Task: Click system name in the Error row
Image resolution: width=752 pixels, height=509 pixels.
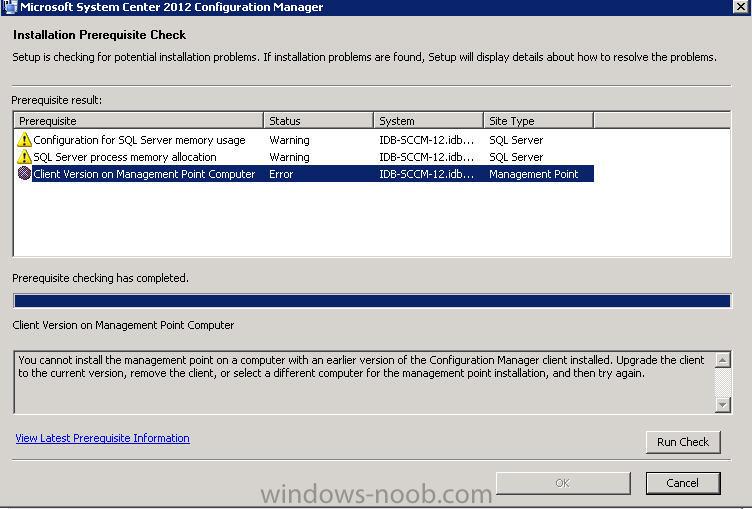Action: pos(426,174)
